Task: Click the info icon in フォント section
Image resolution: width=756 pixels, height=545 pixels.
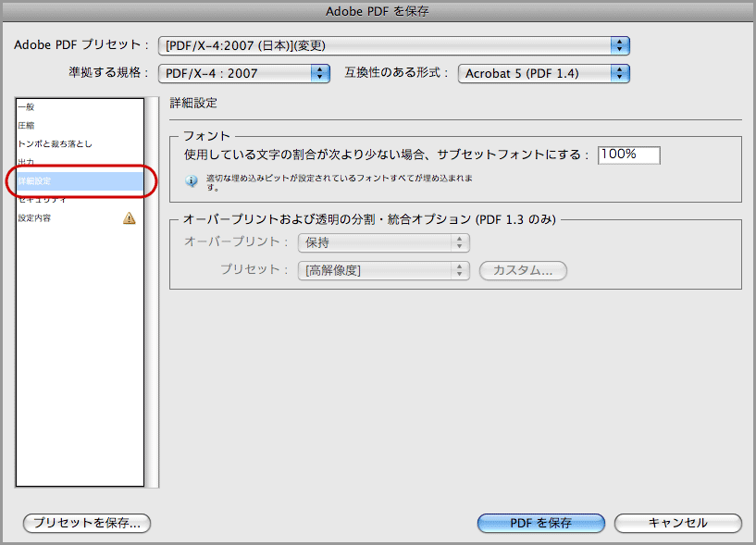Action: 192,180
